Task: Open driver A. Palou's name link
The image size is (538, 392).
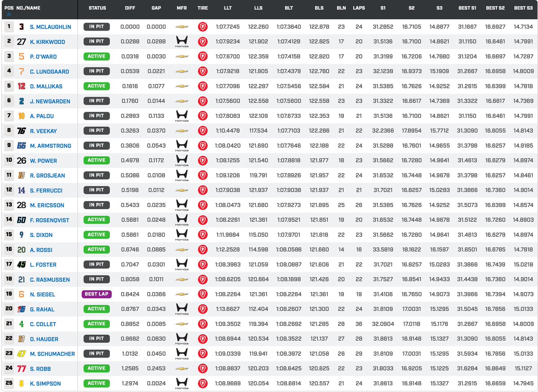Action: coord(42,116)
